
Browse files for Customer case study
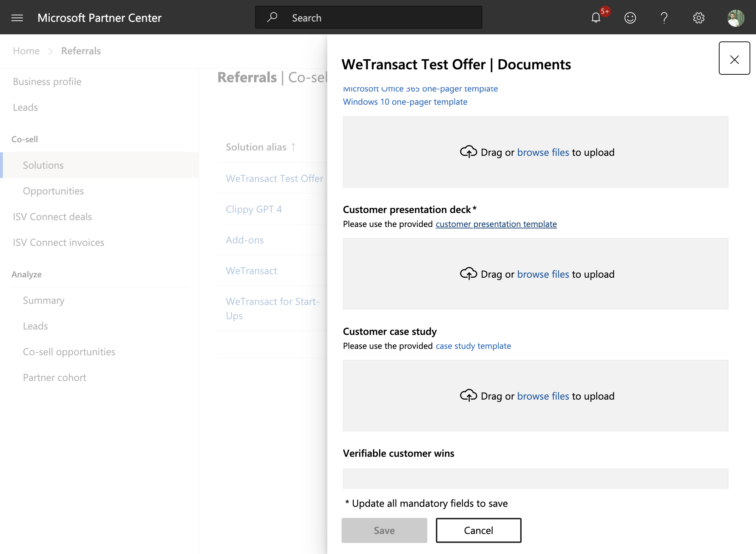tap(543, 396)
